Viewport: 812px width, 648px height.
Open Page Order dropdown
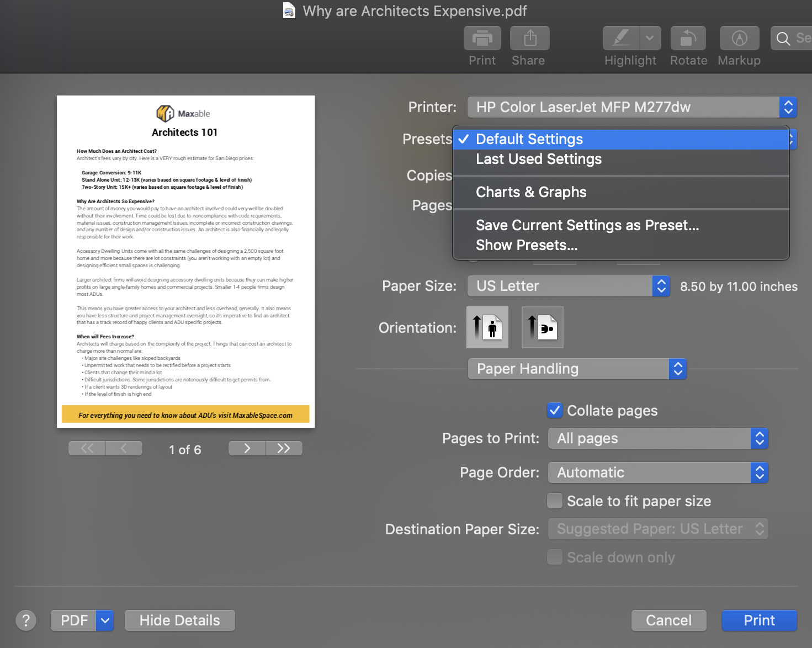click(658, 472)
